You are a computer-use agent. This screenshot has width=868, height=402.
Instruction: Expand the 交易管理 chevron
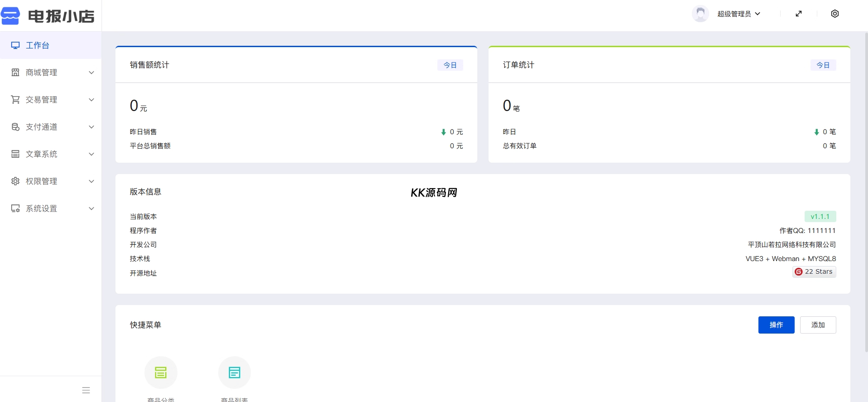[91, 100]
